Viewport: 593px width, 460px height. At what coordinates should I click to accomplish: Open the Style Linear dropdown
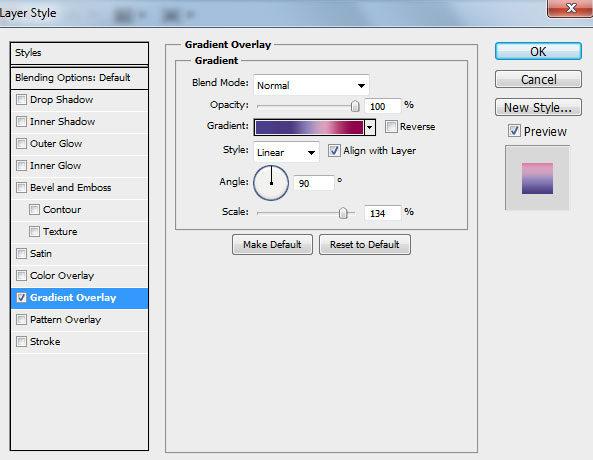coord(286,152)
